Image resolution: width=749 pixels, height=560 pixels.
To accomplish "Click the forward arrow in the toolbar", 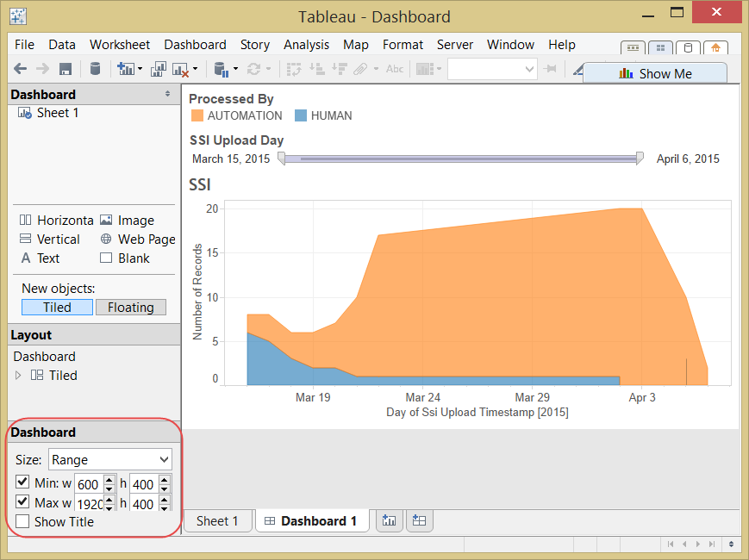I will coord(42,69).
